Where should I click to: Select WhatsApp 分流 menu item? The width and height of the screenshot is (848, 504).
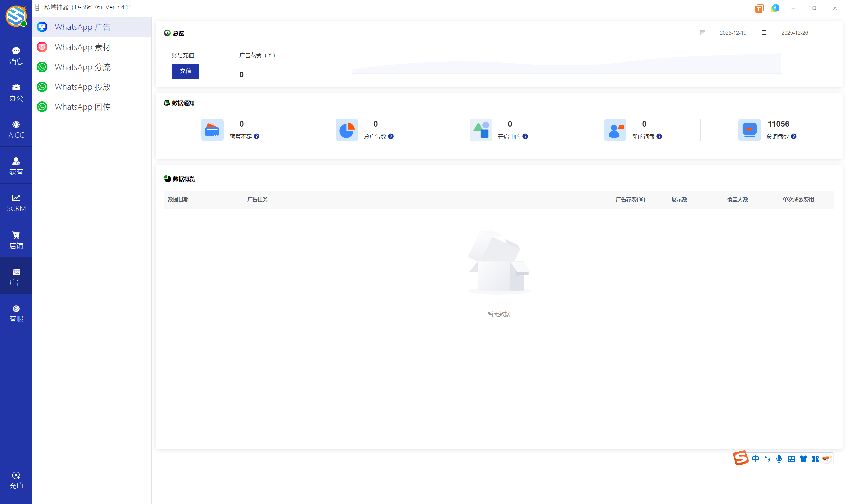[83, 67]
